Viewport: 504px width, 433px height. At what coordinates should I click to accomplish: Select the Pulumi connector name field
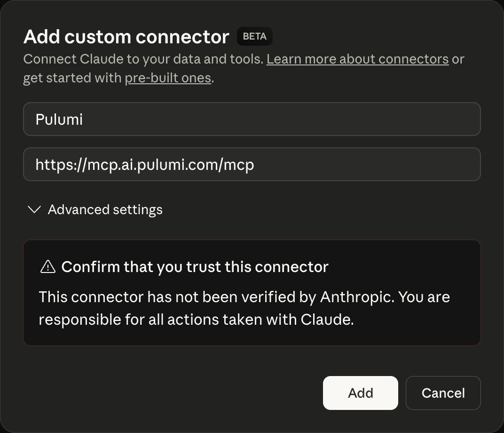[252, 119]
